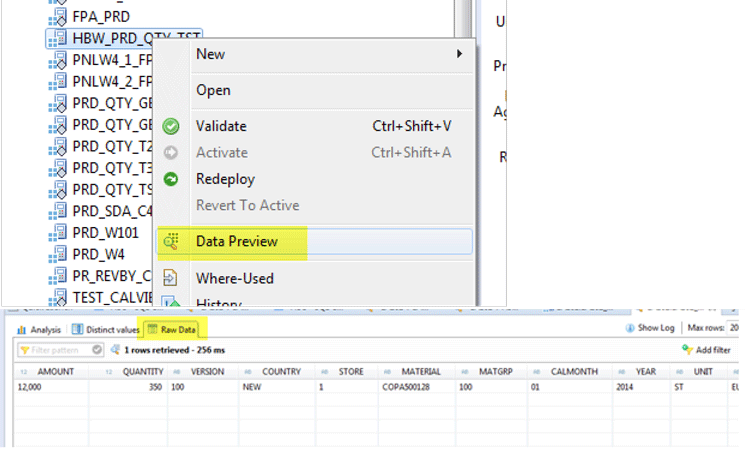Click the icon next to HBW_PRD_QTY_TST

58,38
